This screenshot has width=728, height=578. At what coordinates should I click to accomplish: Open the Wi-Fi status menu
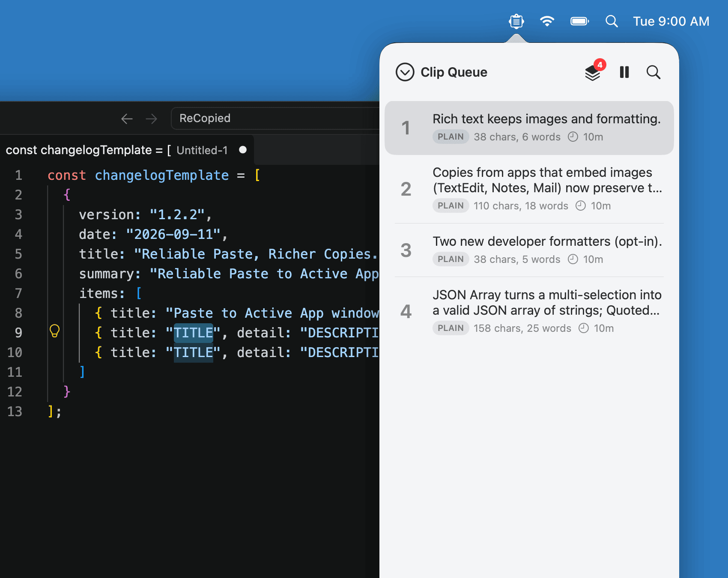pyautogui.click(x=547, y=21)
